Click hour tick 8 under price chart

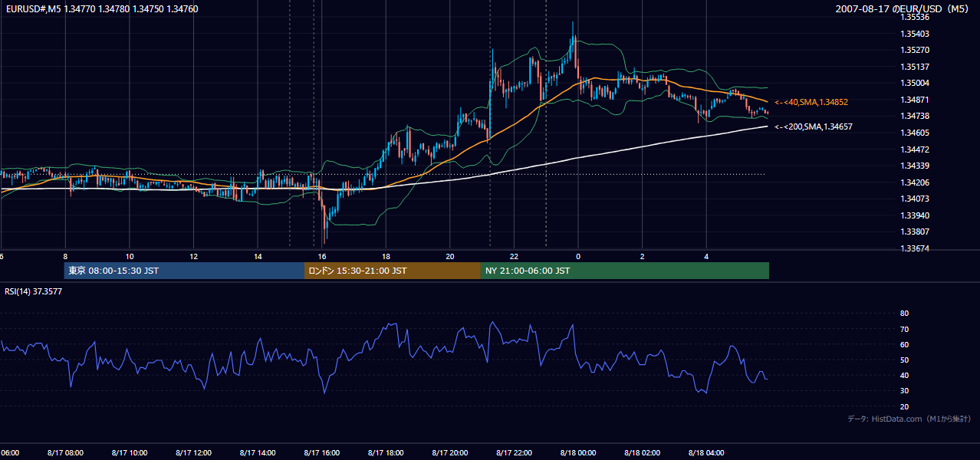click(x=65, y=256)
